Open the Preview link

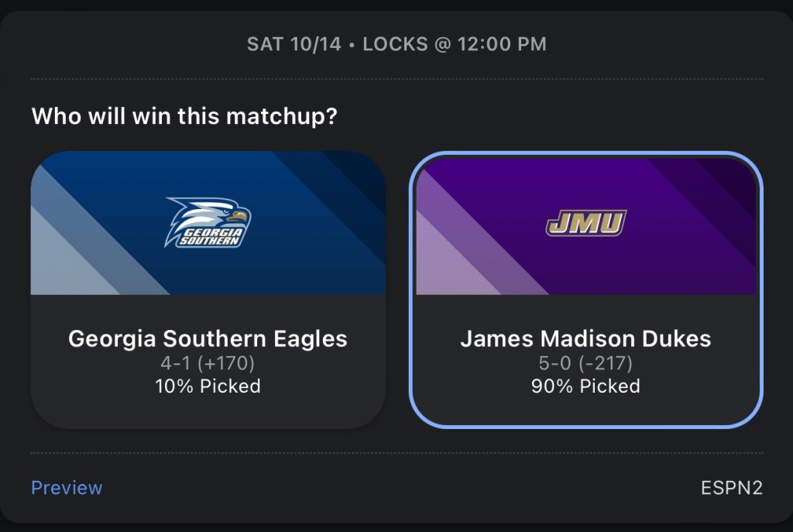coord(67,488)
